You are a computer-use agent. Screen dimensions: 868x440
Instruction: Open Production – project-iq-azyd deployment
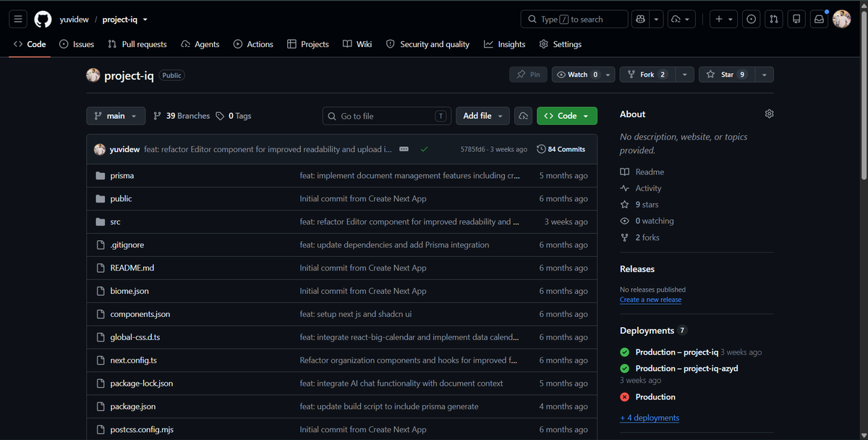[686, 368]
